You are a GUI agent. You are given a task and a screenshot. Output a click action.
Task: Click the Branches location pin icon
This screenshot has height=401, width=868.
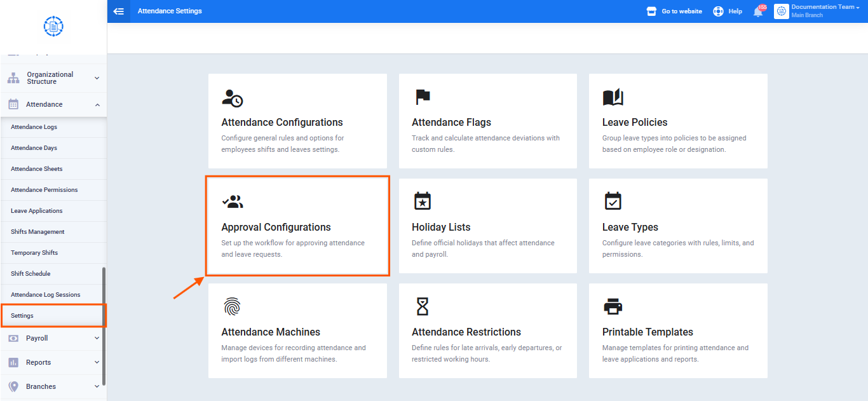tap(13, 386)
